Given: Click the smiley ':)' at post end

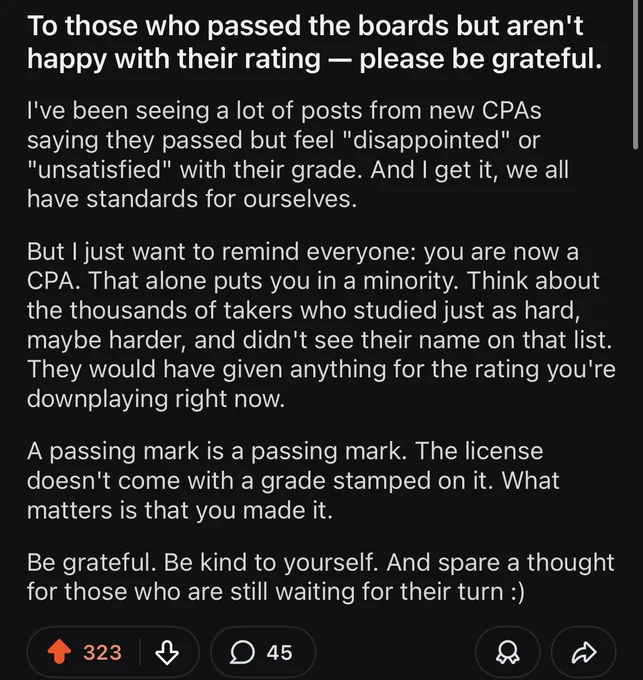Looking at the screenshot, I should [x=517, y=592].
